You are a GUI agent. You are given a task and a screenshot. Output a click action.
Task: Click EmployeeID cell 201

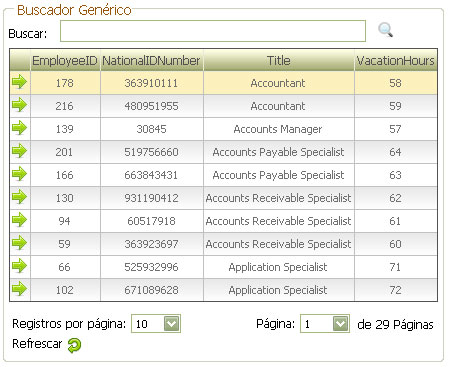(65, 152)
